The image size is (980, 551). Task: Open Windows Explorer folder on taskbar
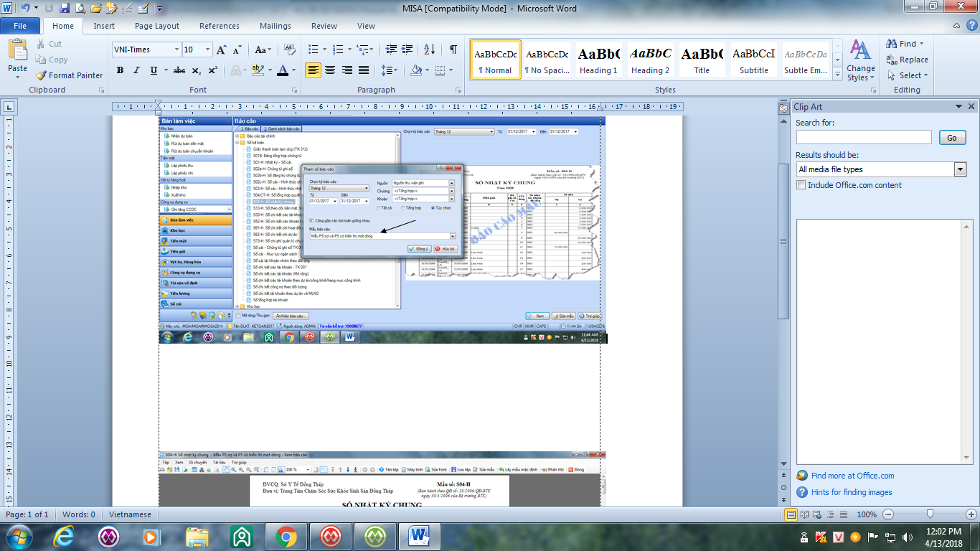197,537
